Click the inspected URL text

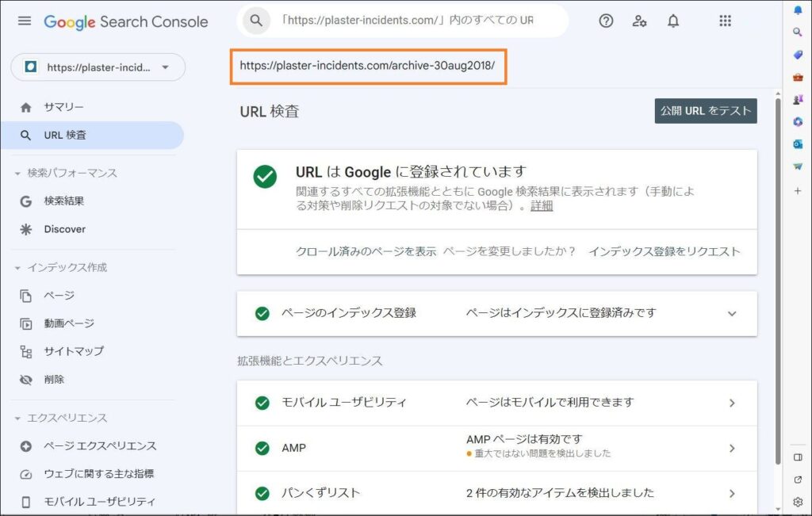[367, 66]
